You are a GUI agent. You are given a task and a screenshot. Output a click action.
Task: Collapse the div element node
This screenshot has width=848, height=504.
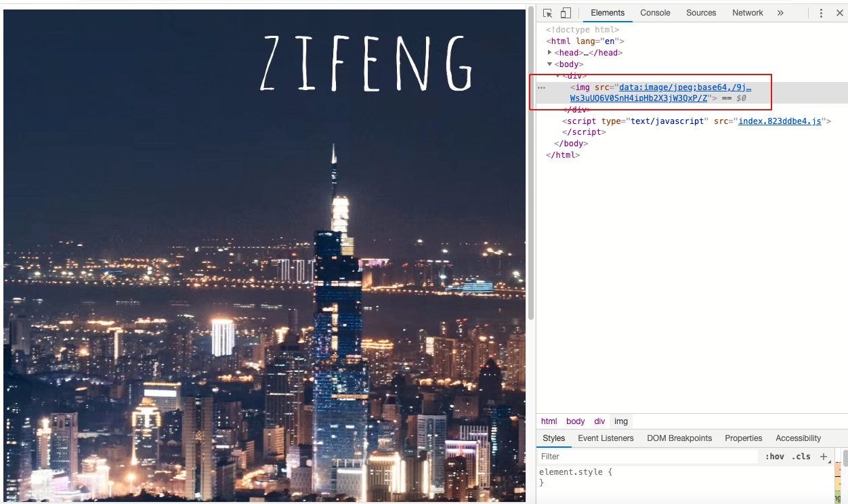(558, 75)
